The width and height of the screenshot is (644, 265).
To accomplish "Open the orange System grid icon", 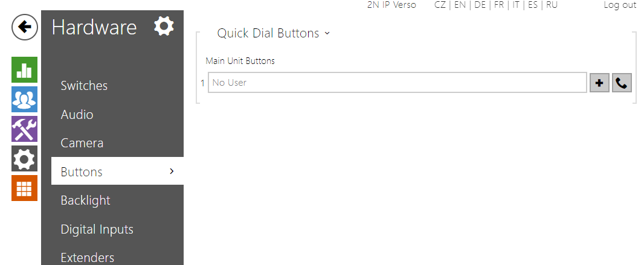I will pyautogui.click(x=24, y=188).
